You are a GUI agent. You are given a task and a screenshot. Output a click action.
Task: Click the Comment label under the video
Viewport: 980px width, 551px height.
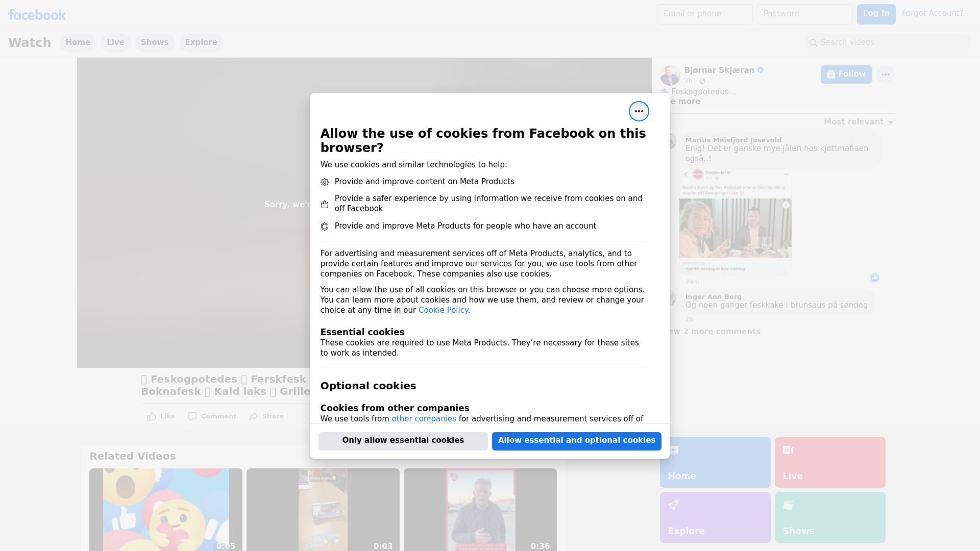(218, 416)
